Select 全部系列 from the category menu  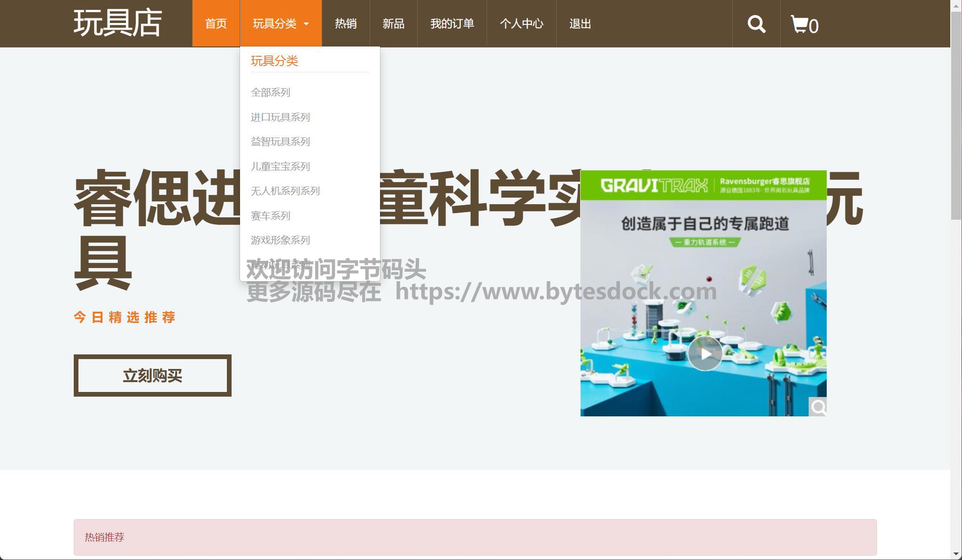tap(271, 92)
